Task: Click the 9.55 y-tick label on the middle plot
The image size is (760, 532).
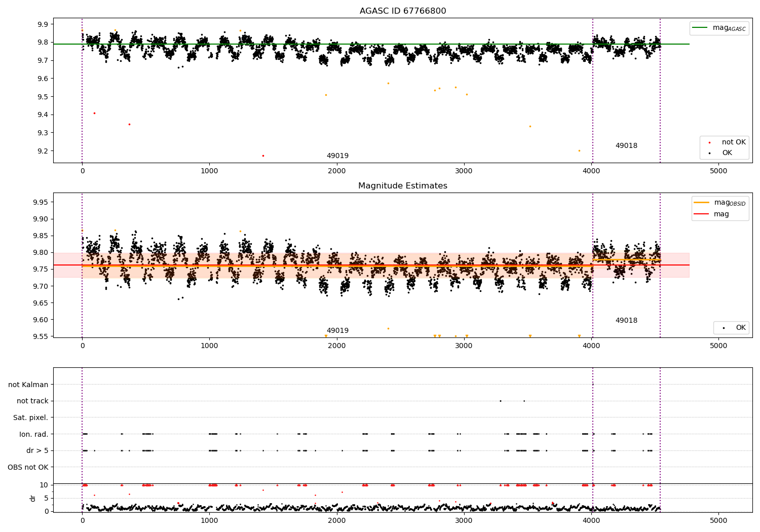Action: (41, 336)
